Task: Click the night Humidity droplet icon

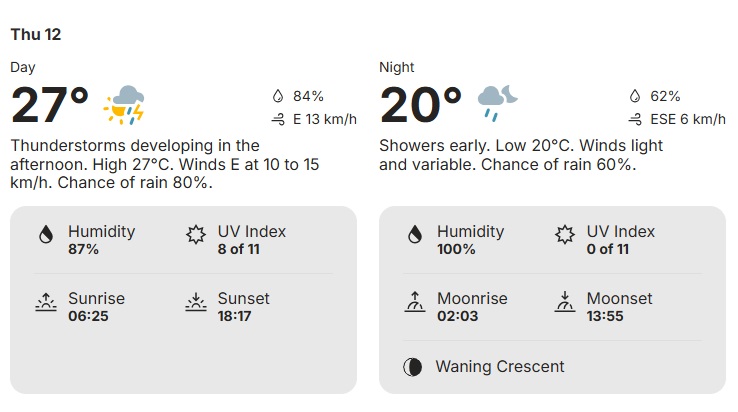Action: coord(415,235)
